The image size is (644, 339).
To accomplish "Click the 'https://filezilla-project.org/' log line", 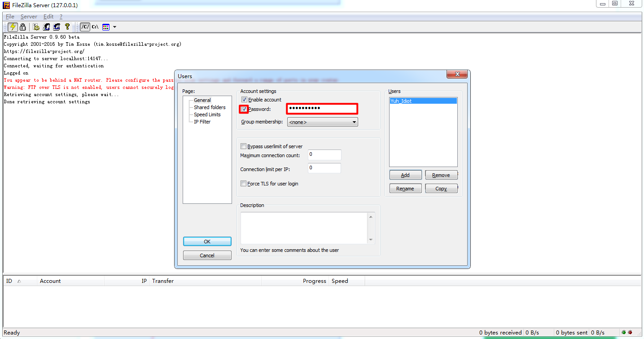I will (x=44, y=52).
